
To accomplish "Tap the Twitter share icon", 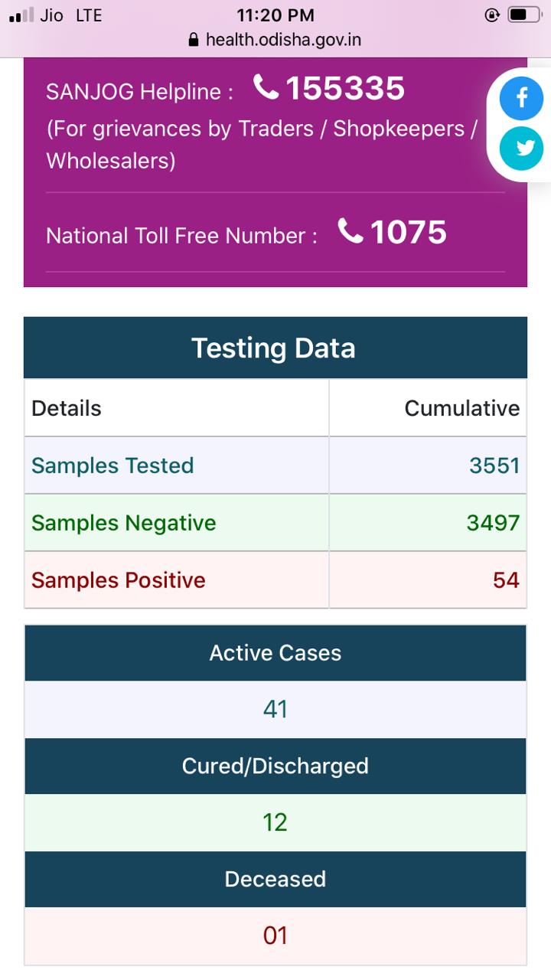I will click(x=521, y=149).
